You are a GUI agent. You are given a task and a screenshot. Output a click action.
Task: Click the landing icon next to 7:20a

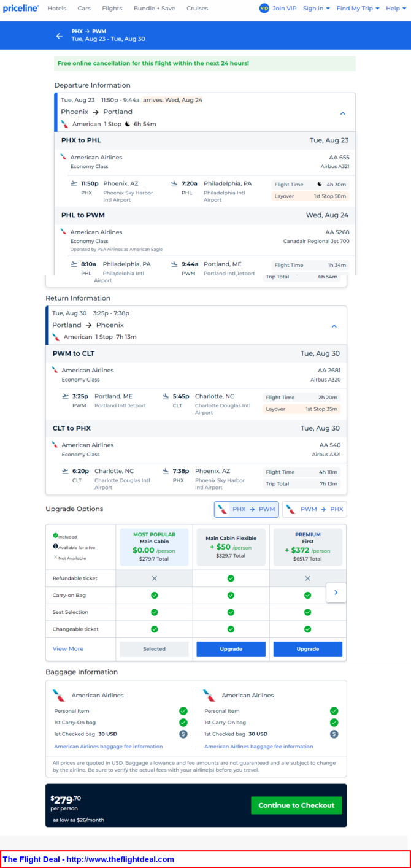point(174,183)
